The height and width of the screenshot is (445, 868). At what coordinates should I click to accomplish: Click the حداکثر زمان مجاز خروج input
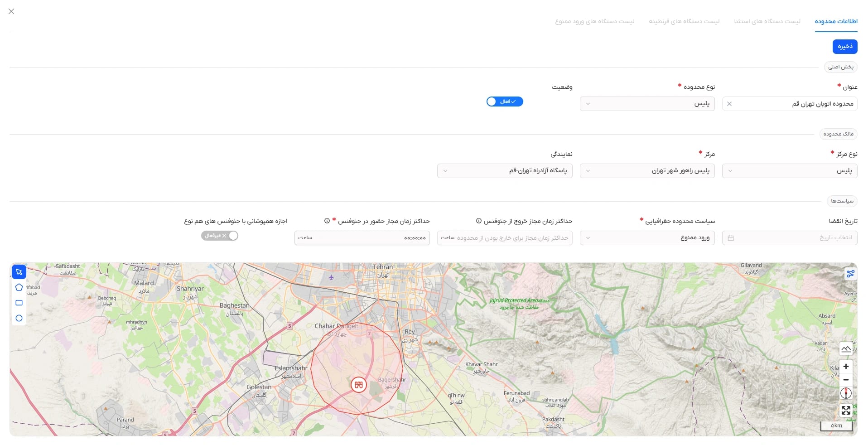(x=505, y=238)
